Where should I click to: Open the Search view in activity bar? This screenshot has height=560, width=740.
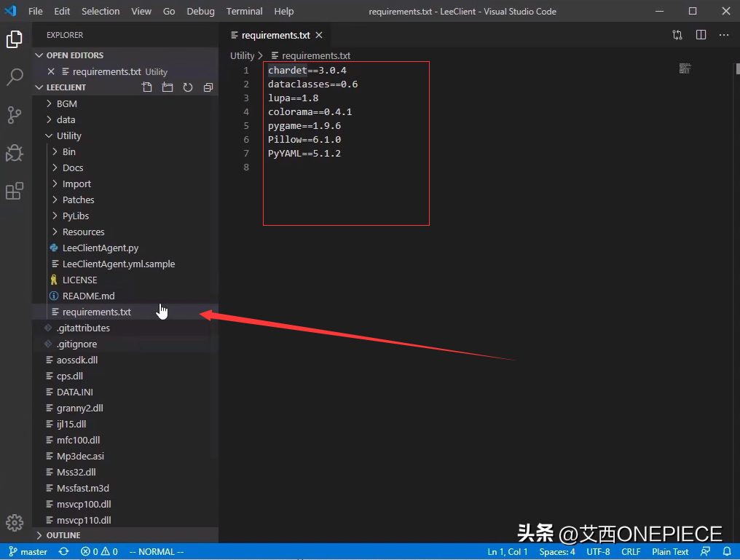click(15, 76)
